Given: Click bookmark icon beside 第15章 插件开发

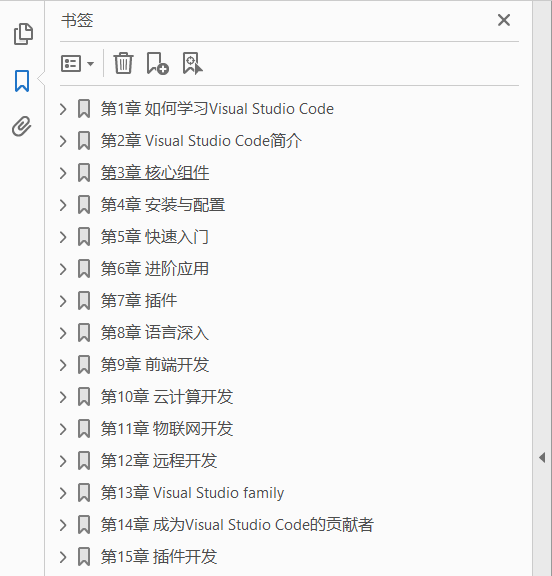Looking at the screenshot, I should click(x=84, y=557).
